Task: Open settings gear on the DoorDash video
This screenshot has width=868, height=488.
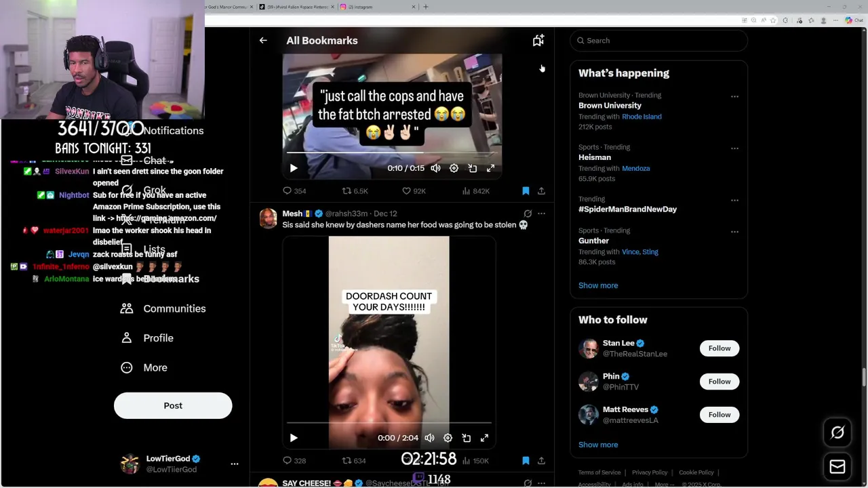Action: pyautogui.click(x=448, y=438)
